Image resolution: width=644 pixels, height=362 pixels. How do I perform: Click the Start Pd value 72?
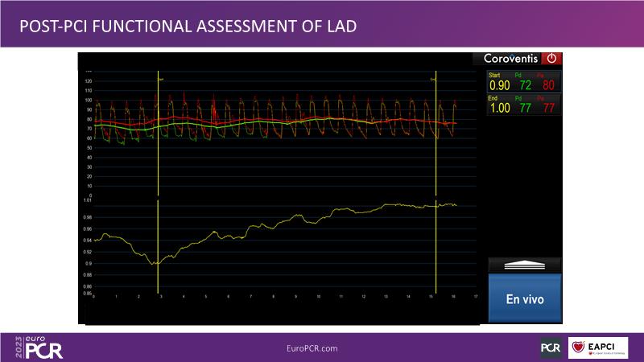coord(525,84)
